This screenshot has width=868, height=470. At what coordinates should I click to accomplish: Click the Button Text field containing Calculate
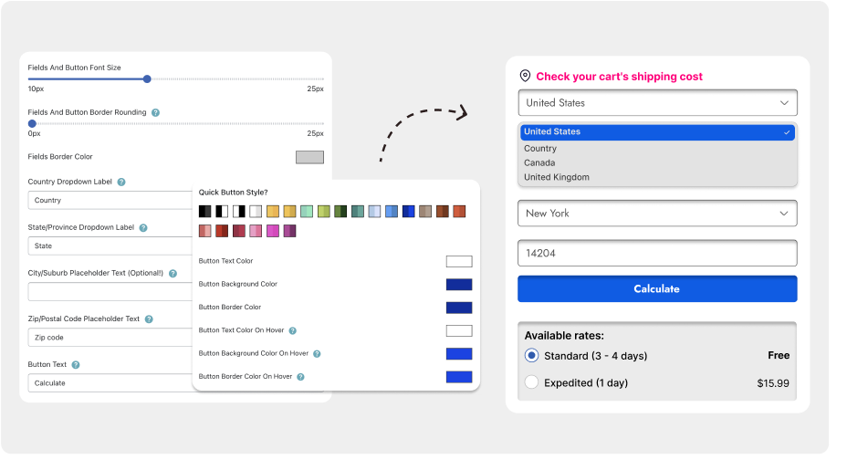tap(110, 383)
